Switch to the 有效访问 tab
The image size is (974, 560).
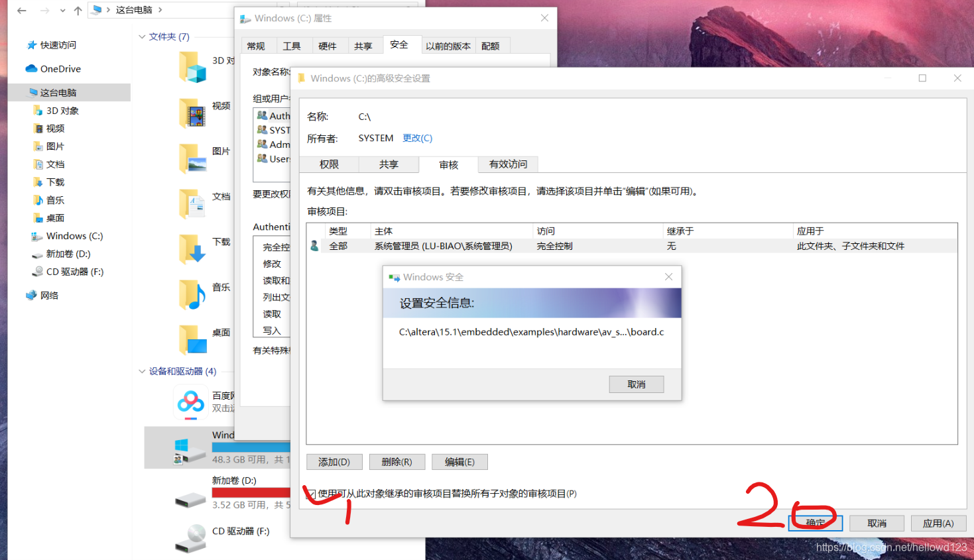pyautogui.click(x=508, y=164)
